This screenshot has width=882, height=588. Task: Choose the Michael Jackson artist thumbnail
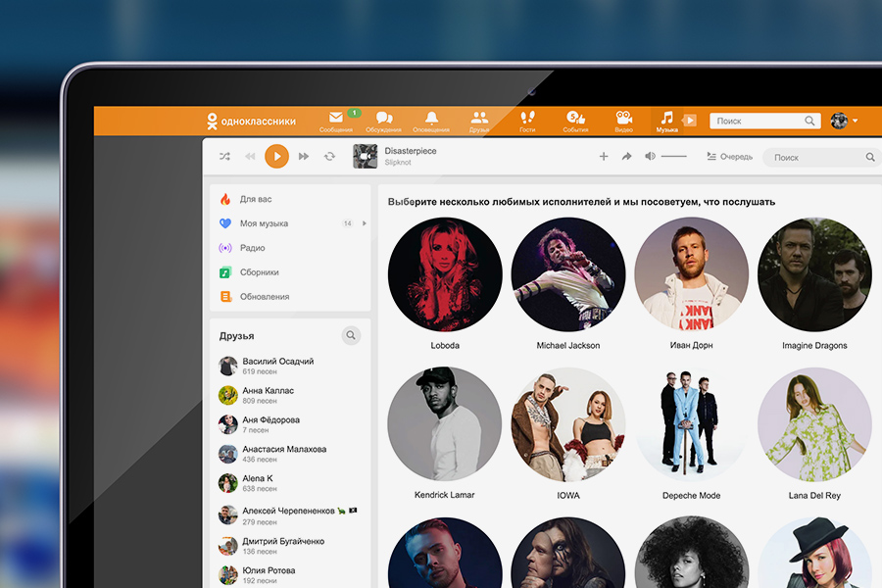[568, 275]
